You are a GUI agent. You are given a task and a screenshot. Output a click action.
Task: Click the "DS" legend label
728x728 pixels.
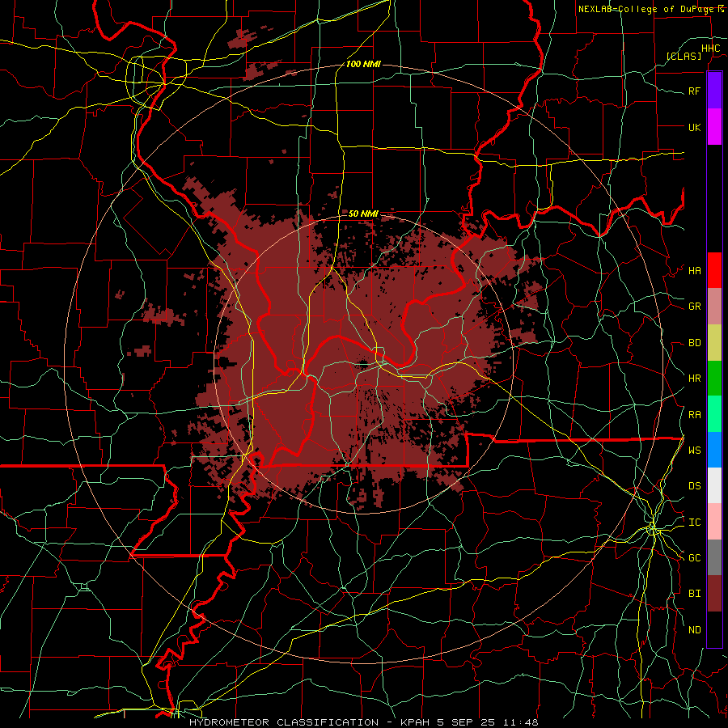click(695, 486)
